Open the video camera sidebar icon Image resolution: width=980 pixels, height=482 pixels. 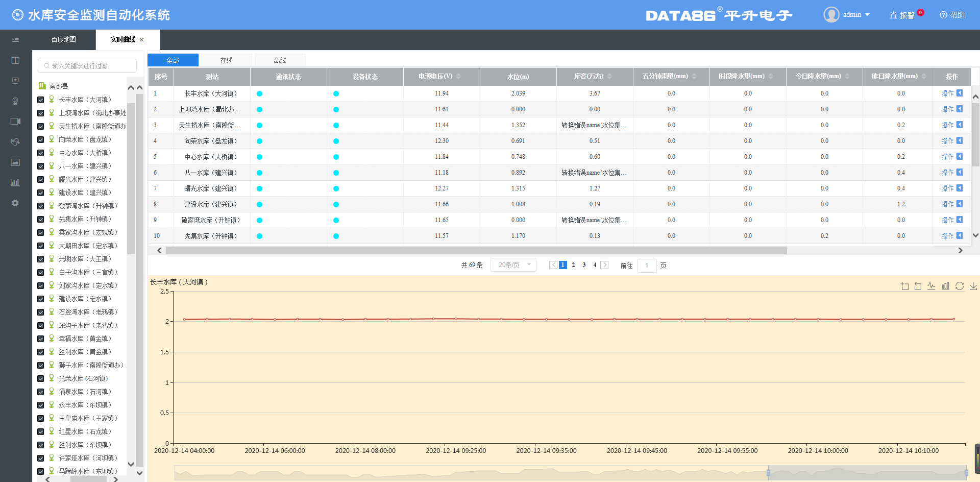(15, 122)
